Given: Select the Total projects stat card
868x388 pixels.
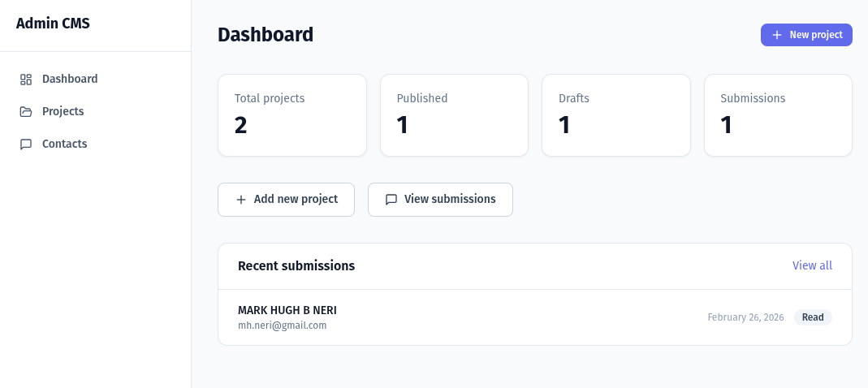Looking at the screenshot, I should [x=292, y=115].
